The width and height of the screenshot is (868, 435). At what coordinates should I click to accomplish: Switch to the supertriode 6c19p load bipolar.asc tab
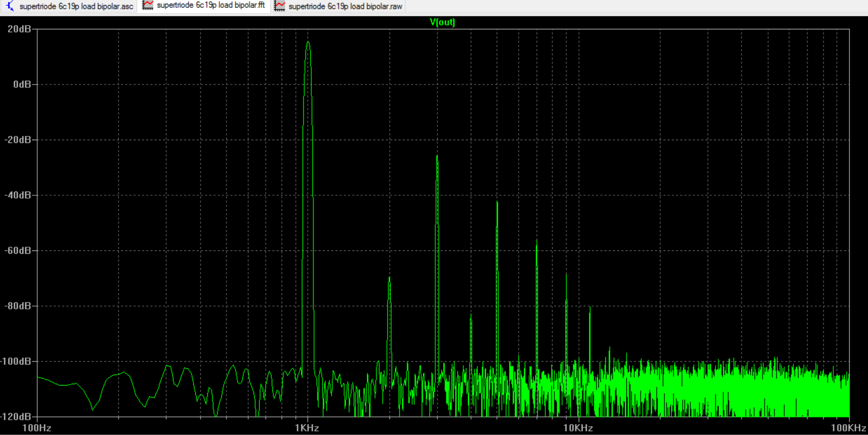tap(69, 6)
